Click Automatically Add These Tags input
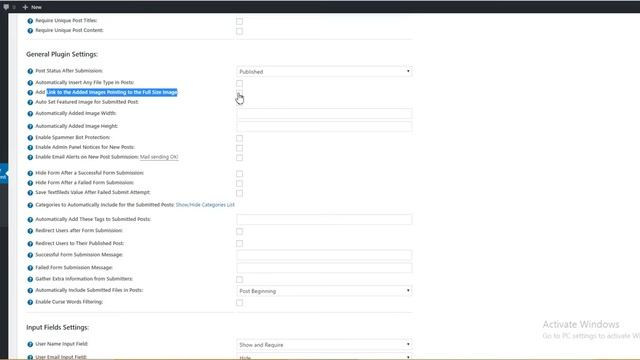 click(324, 220)
